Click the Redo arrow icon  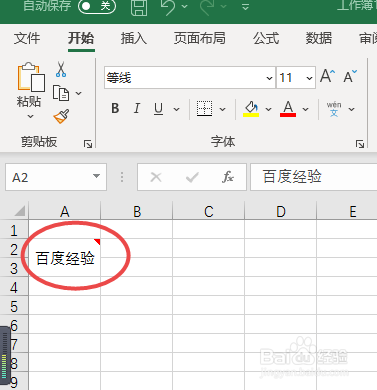tap(207, 7)
